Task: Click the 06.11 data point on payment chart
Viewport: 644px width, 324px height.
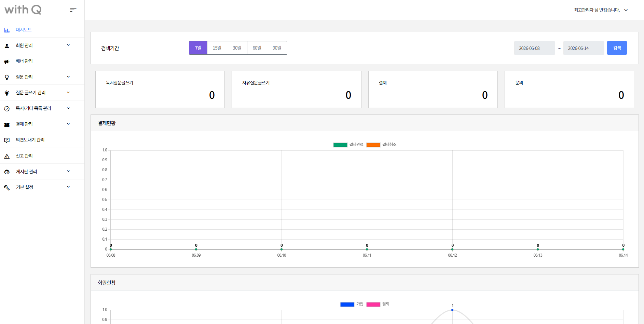Action: tap(367, 249)
